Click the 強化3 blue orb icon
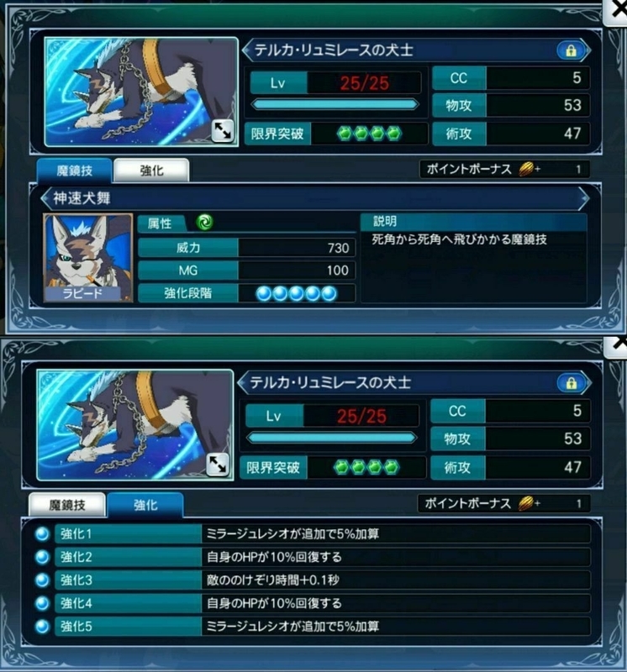627x672 pixels. 42,580
